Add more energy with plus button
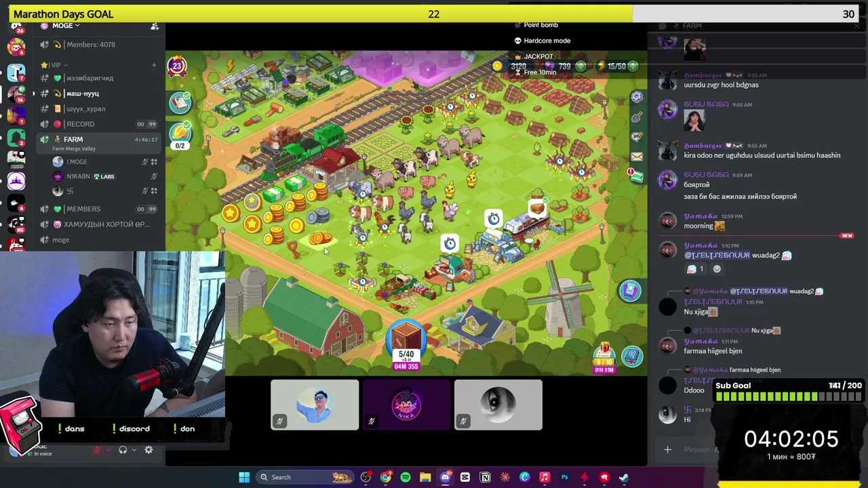Viewport: 868px width, 488px height. [633, 66]
